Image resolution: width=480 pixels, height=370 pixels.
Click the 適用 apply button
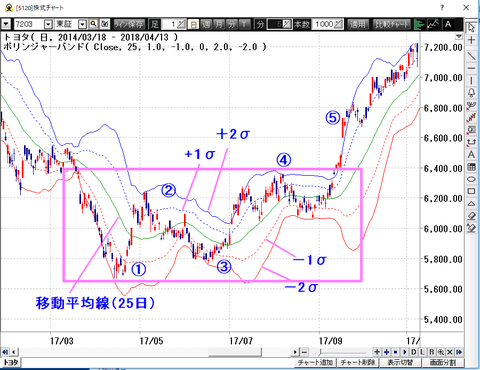point(358,24)
